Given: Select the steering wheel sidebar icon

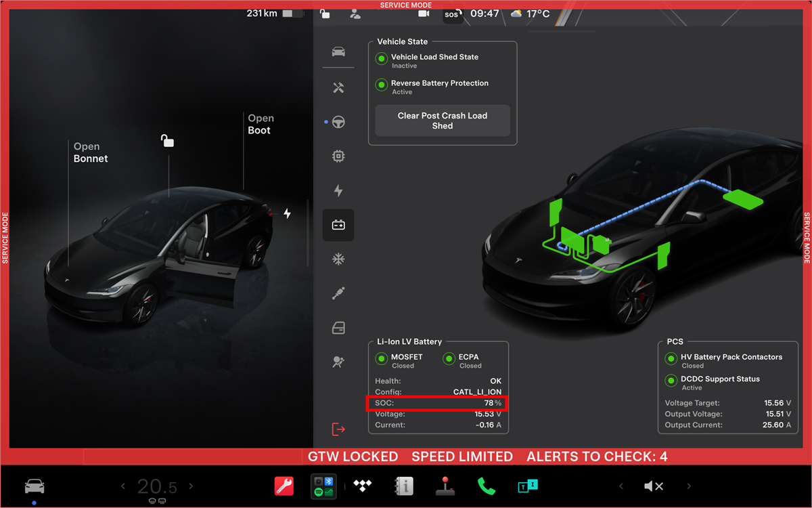Looking at the screenshot, I should [338, 123].
